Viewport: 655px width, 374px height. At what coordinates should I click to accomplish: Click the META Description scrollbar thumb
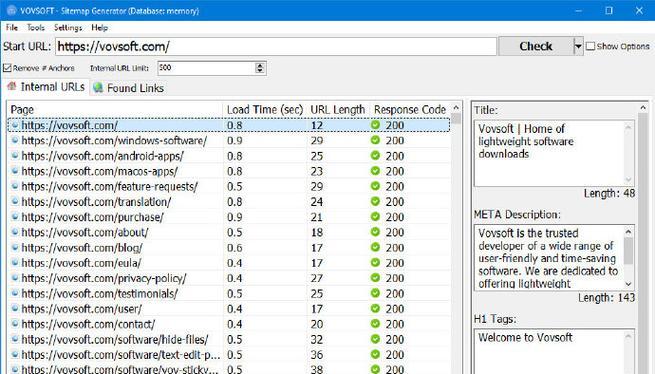click(x=628, y=250)
